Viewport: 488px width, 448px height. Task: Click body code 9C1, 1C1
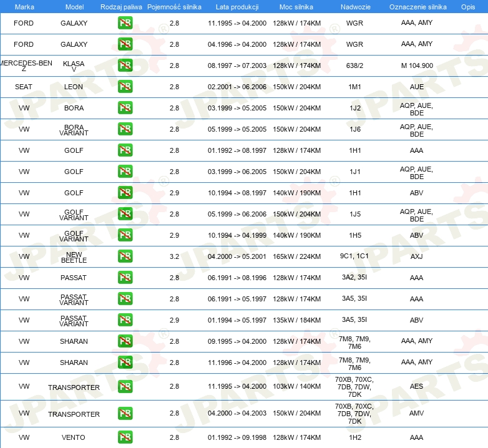(354, 256)
